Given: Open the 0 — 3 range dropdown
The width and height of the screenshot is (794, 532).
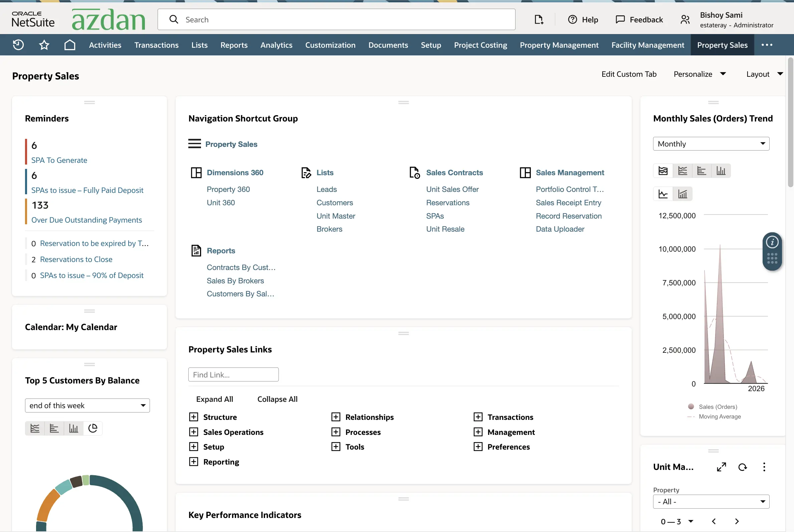Looking at the screenshot, I should pyautogui.click(x=677, y=521).
